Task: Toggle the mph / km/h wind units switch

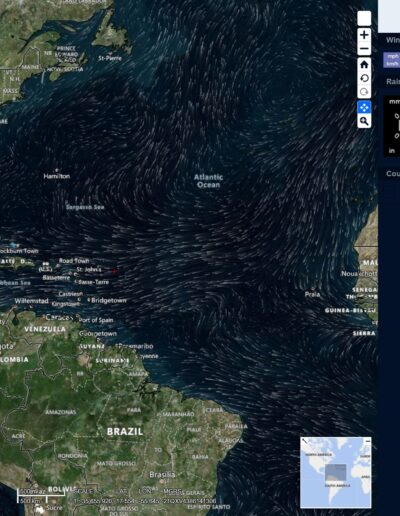Action: 392,60
